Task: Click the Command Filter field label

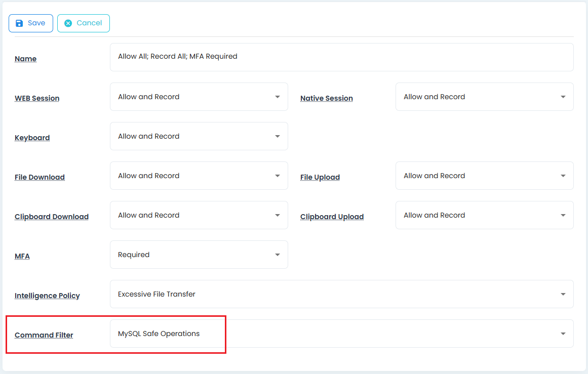Action: click(44, 335)
